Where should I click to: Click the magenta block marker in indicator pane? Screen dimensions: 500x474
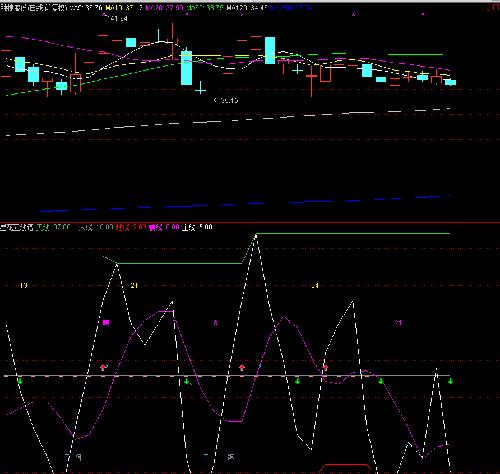(x=106, y=322)
